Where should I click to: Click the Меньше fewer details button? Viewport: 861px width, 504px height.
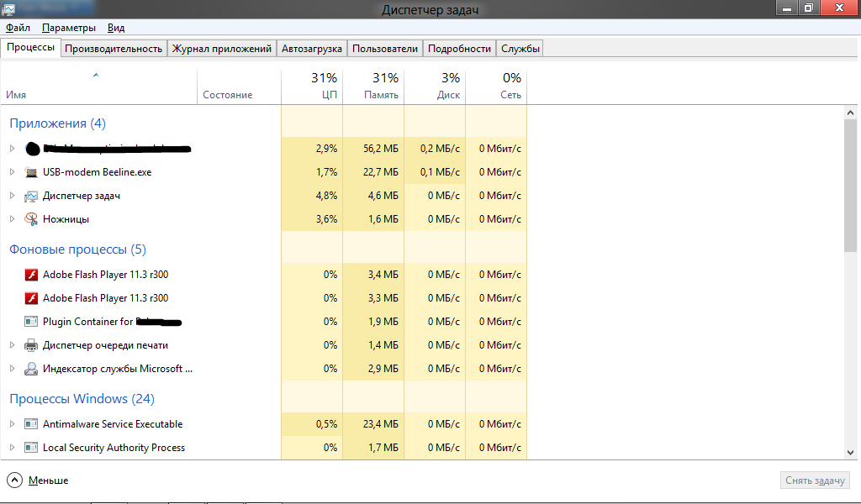(x=39, y=480)
